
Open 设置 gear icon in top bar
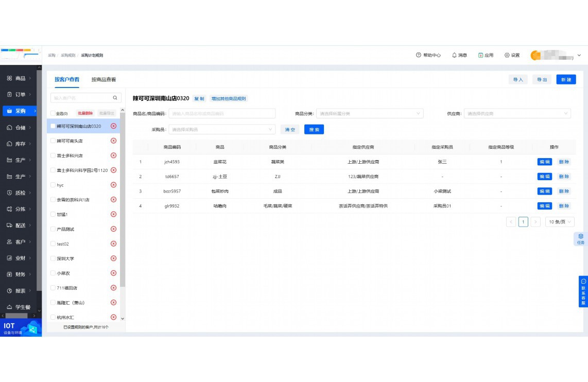tap(507, 55)
